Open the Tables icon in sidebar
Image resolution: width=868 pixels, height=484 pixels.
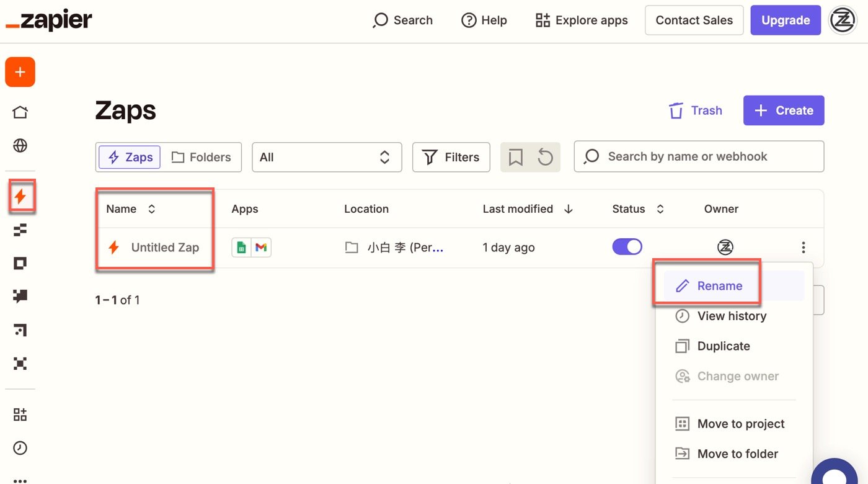[x=20, y=230]
